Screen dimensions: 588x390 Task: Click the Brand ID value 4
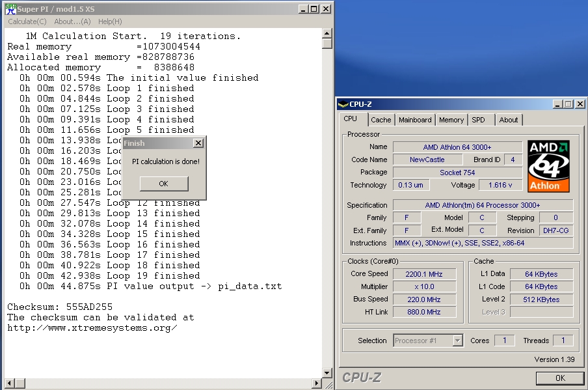513,160
